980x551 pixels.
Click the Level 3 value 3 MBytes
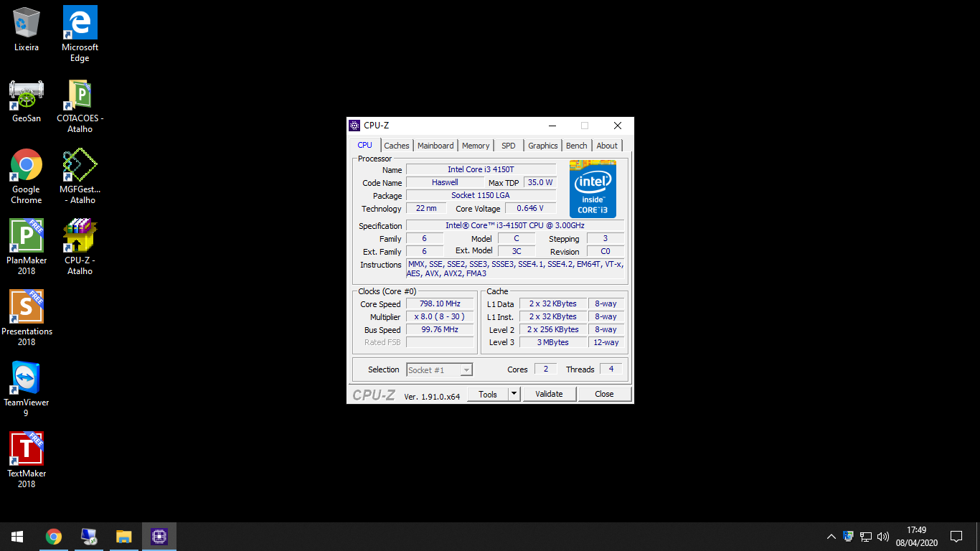point(553,342)
